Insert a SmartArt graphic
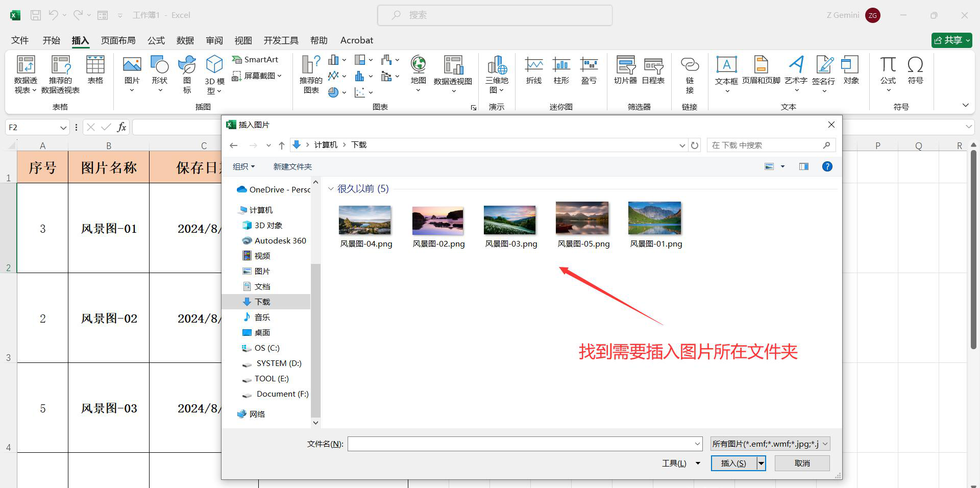Image resolution: width=980 pixels, height=488 pixels. 255,60
